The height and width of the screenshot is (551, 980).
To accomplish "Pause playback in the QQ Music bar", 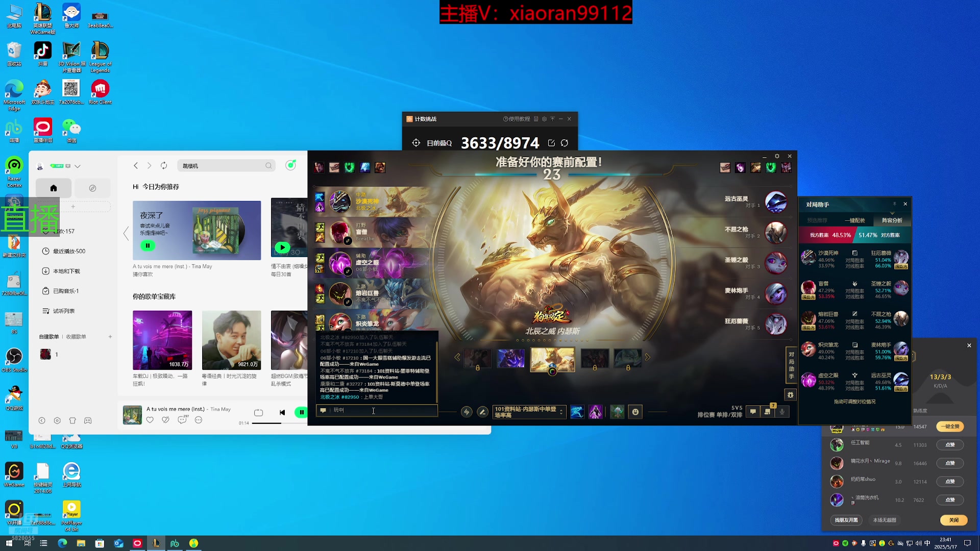I will pyautogui.click(x=302, y=412).
